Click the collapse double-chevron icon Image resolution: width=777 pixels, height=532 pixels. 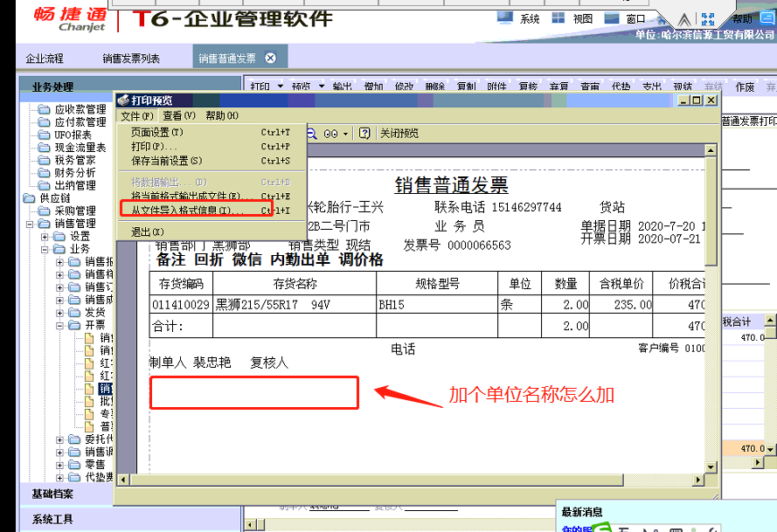[684, 20]
